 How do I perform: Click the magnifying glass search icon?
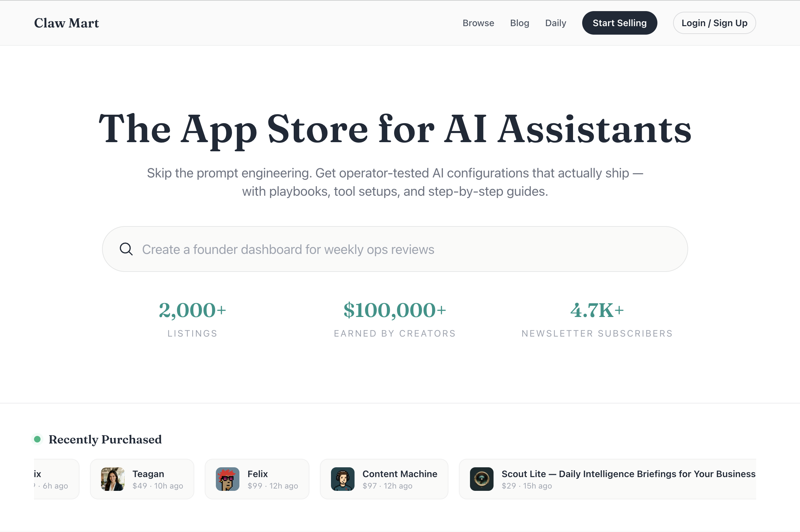point(126,249)
